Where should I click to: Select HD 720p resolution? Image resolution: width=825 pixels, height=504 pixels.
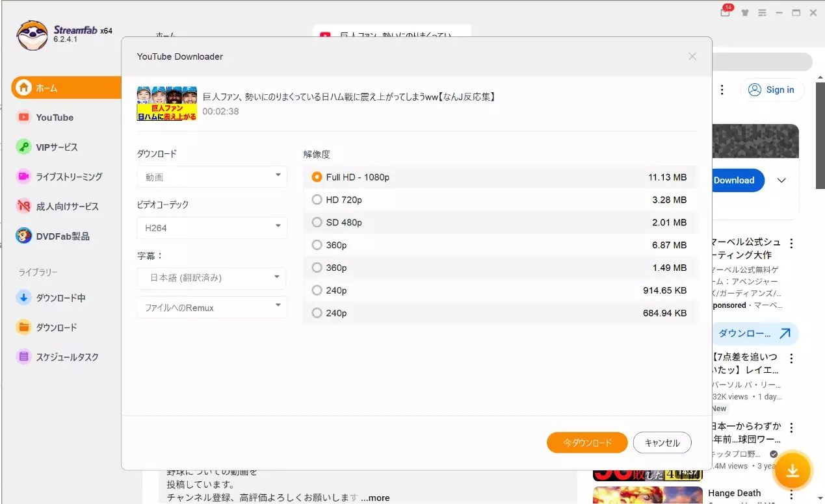coord(499,200)
